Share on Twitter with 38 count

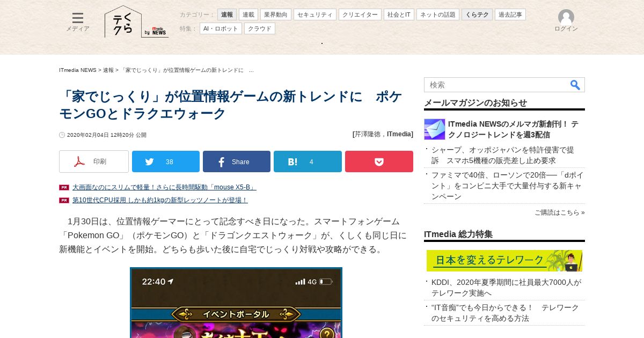coord(166,161)
